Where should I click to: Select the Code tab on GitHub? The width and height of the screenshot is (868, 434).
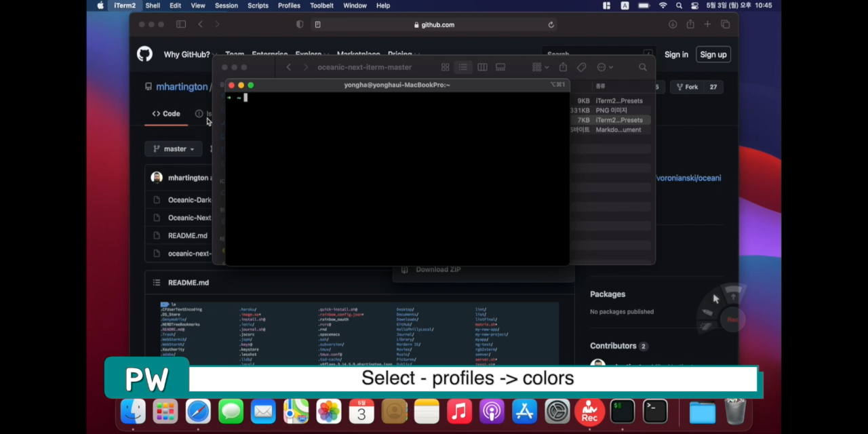point(166,114)
